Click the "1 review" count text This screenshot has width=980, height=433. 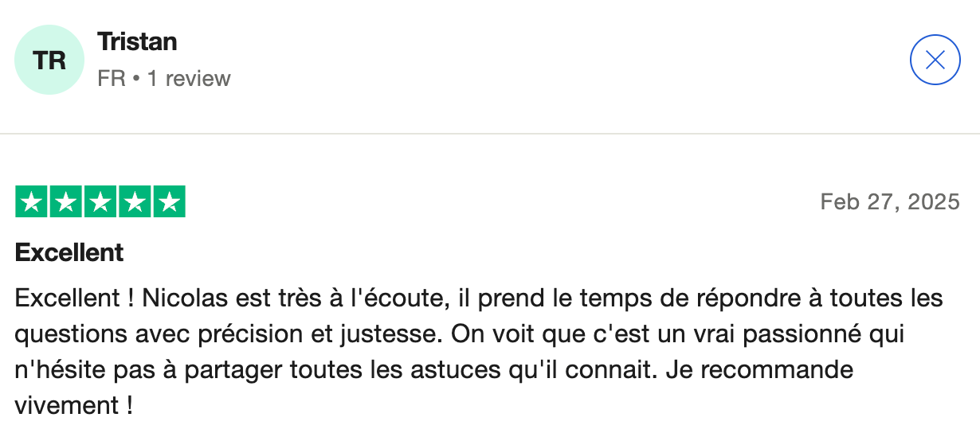coord(189,79)
